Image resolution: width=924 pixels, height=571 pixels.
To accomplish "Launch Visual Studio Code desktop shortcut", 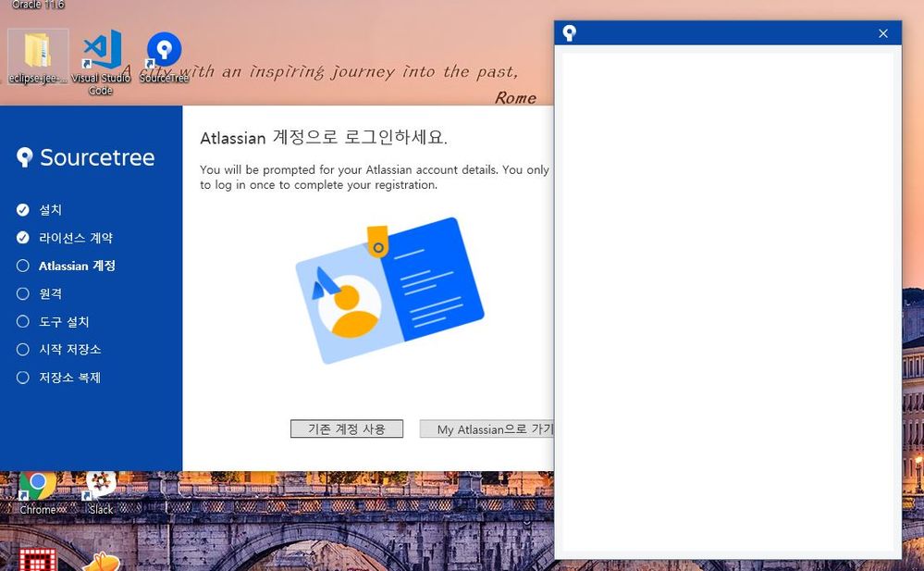I will [101, 61].
